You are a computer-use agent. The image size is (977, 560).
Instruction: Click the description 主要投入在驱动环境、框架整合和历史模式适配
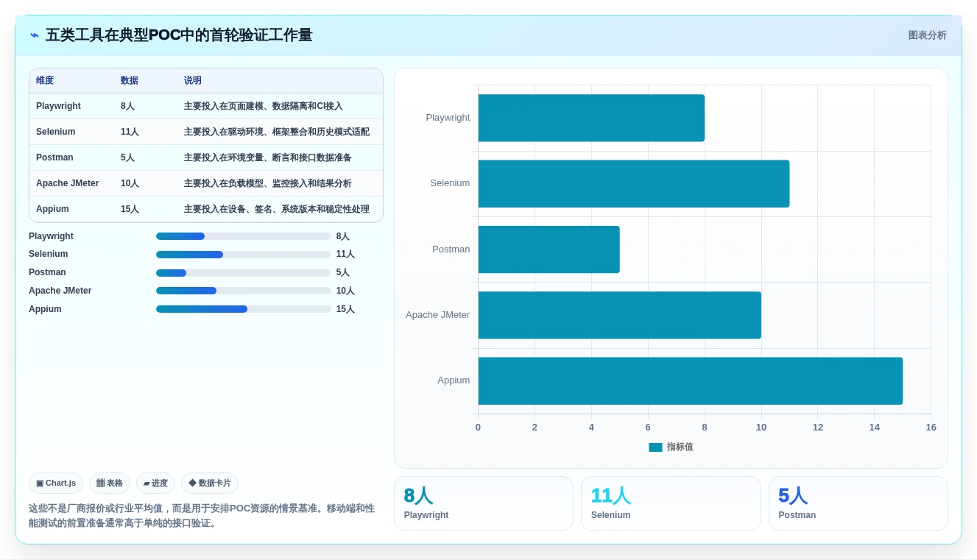(277, 132)
